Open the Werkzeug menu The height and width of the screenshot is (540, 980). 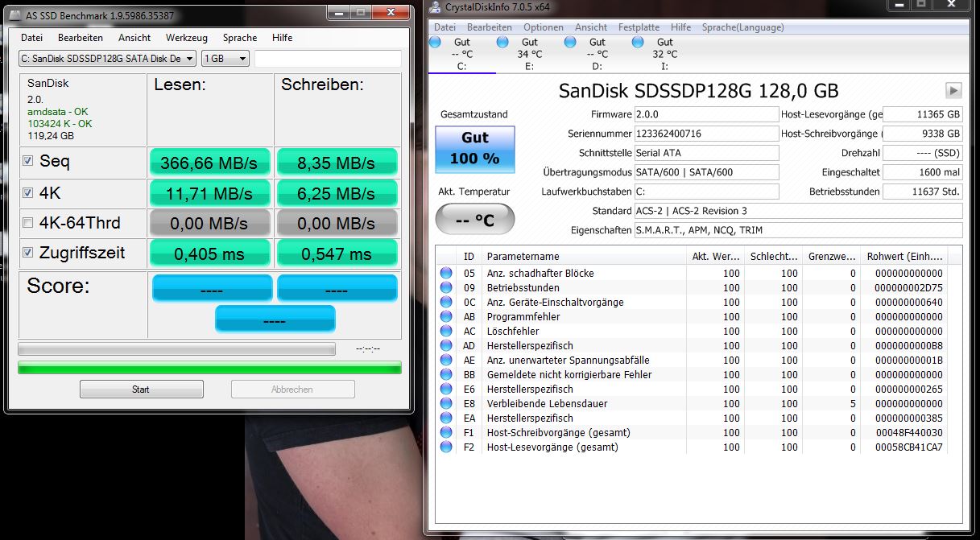[187, 38]
